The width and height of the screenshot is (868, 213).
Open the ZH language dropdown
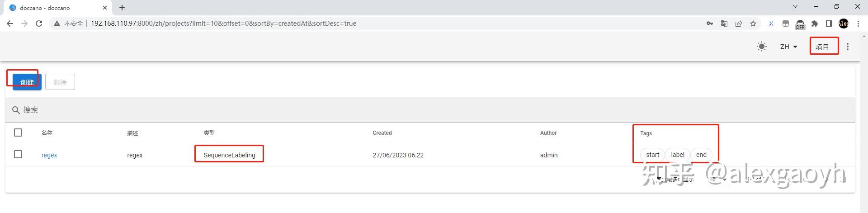tap(789, 47)
